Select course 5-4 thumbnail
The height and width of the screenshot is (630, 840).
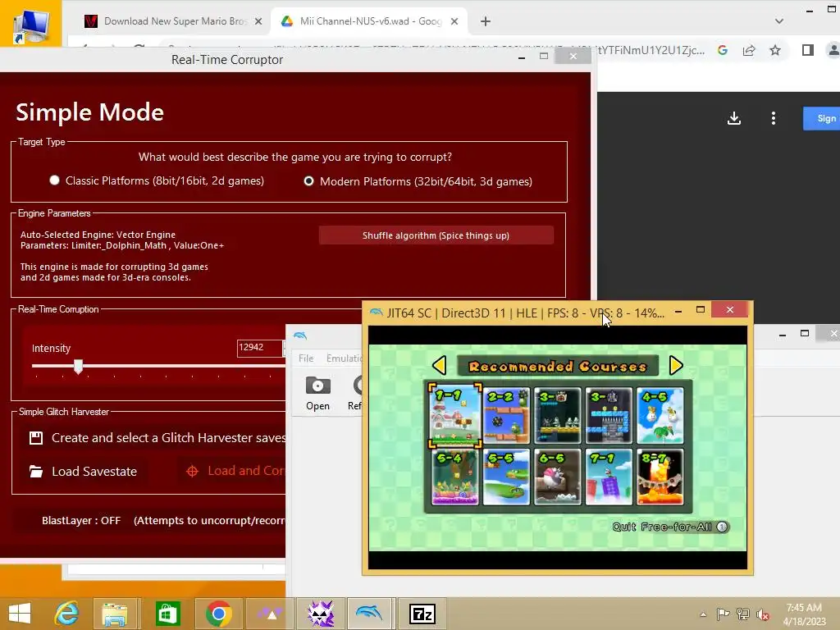click(454, 477)
